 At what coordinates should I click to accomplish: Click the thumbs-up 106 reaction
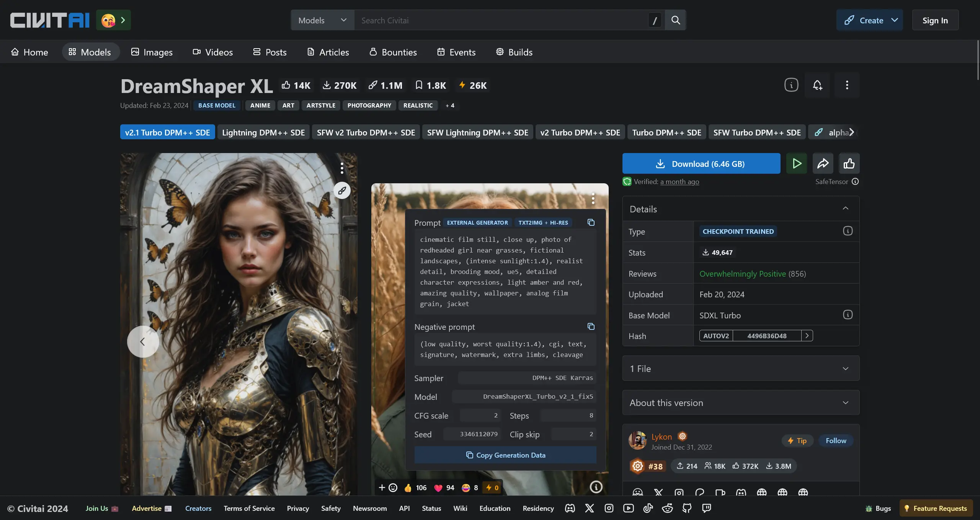(x=415, y=488)
